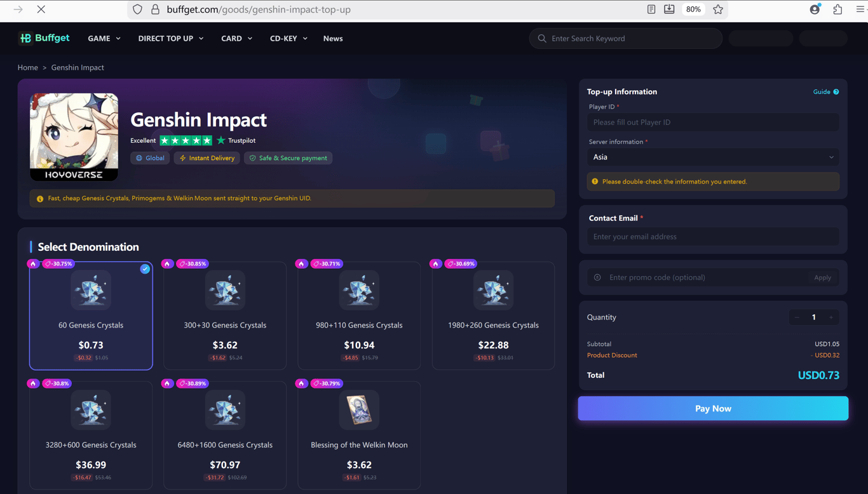Click the USD0.73 total amount
Viewport: 868px width, 494px height.
[x=818, y=375]
